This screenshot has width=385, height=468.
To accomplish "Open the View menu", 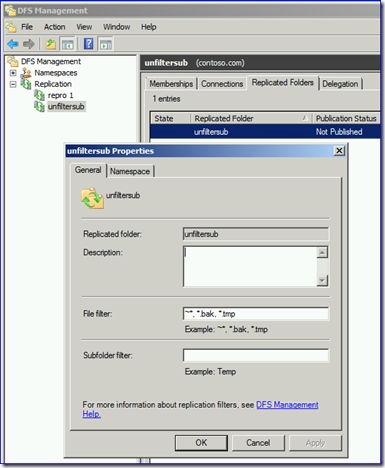I will pos(84,27).
